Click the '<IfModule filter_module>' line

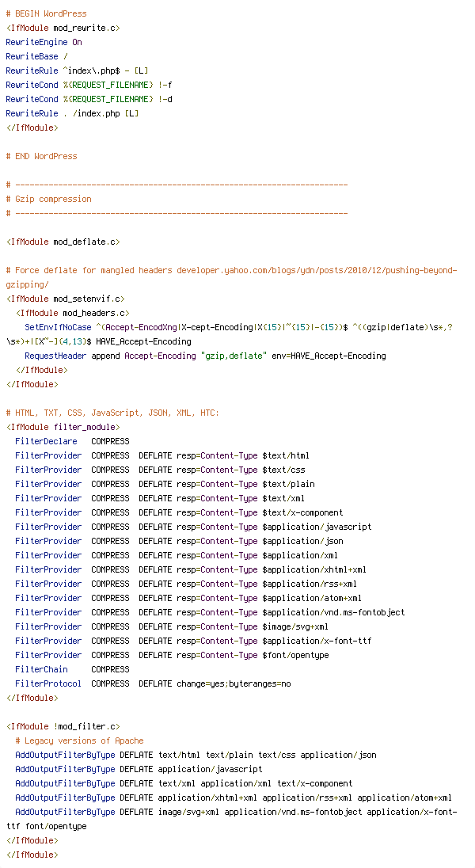coord(63,428)
